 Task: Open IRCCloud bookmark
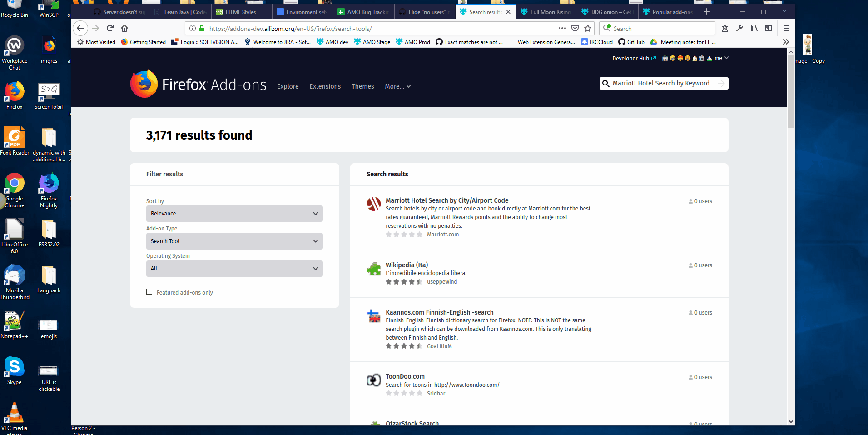click(597, 42)
